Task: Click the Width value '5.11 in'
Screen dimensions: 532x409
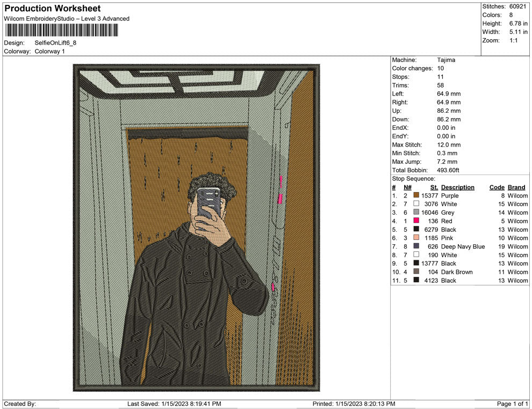Action: pyautogui.click(x=519, y=32)
